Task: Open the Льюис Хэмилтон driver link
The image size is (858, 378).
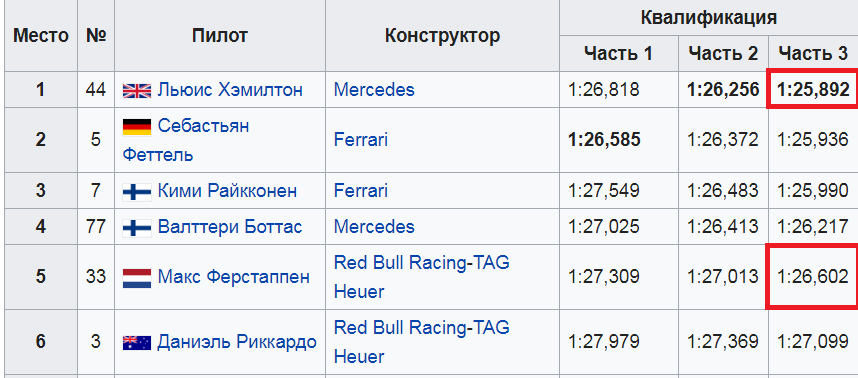Action: [230, 90]
